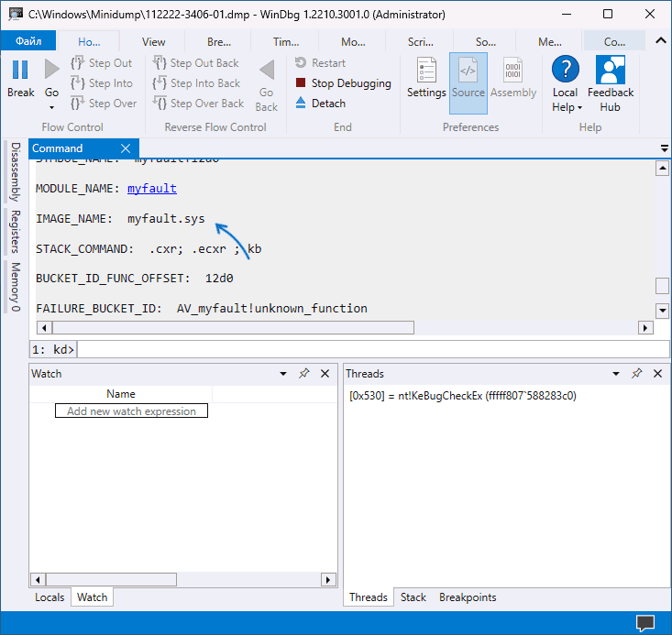
Task: Open the Watch panel options dropdown
Action: click(283, 374)
